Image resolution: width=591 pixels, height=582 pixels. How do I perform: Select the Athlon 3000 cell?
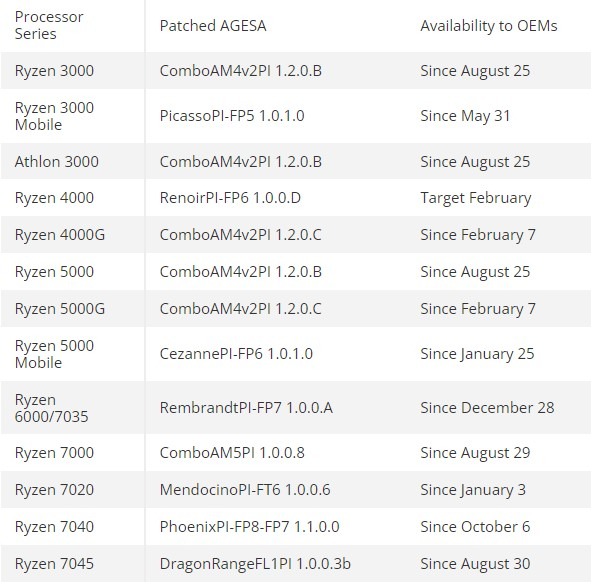(57, 161)
